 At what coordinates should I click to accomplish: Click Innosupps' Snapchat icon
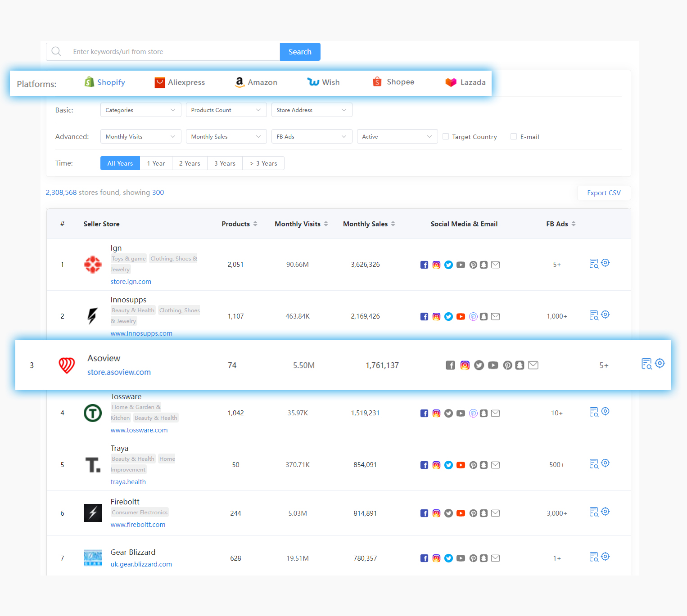pyautogui.click(x=484, y=316)
